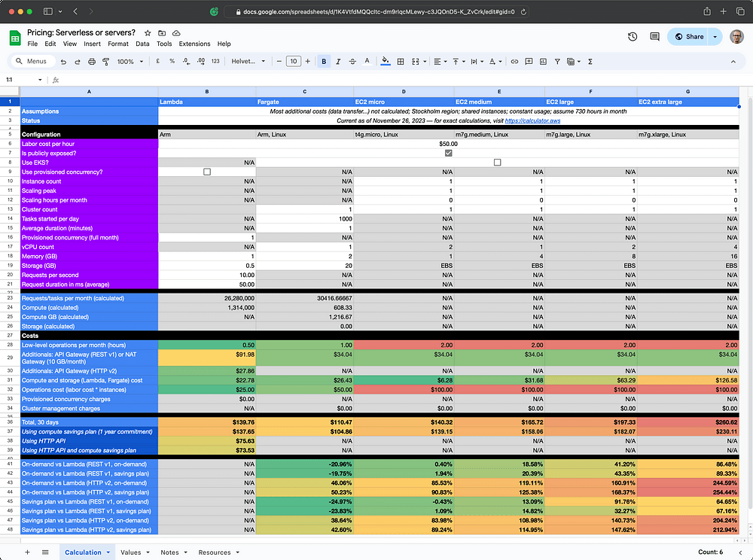Image resolution: width=753 pixels, height=560 pixels.
Task: Open the functions sigma menu
Action: coord(590,62)
